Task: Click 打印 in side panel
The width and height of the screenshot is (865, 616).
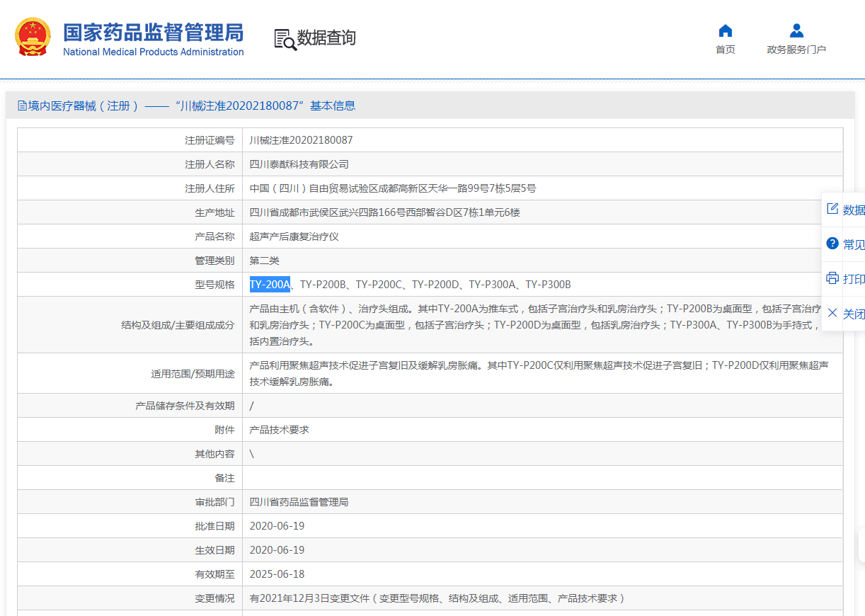Action: [x=854, y=279]
